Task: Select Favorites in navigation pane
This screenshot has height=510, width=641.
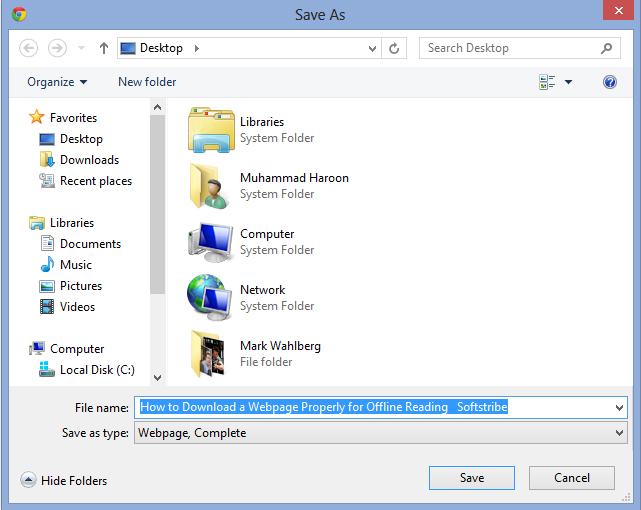Action: pyautogui.click(x=63, y=118)
